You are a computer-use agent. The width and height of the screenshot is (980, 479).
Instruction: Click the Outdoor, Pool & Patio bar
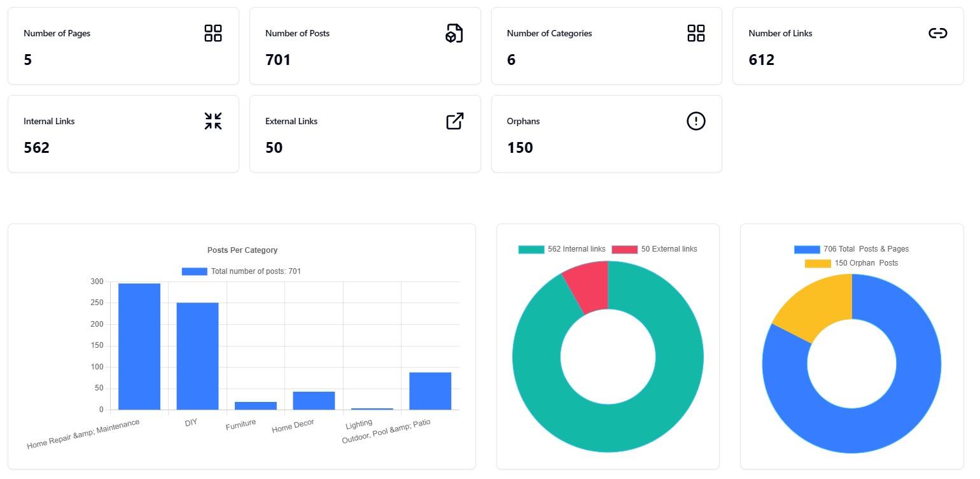pos(430,391)
